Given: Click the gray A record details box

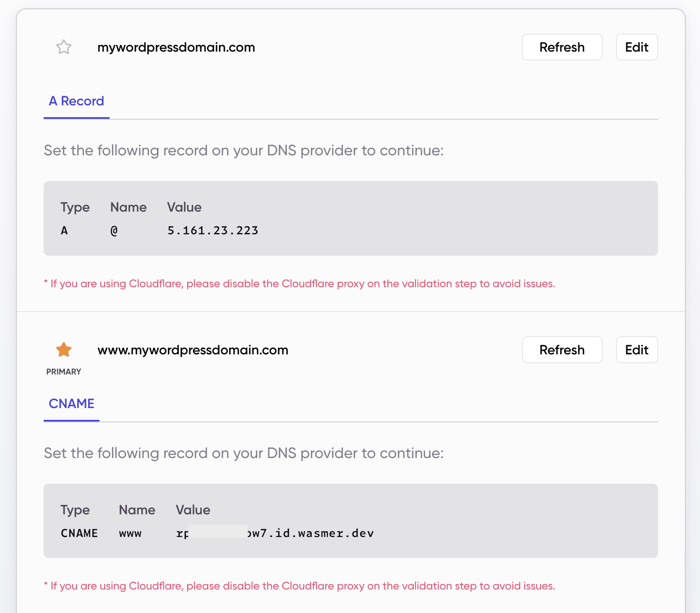Looking at the screenshot, I should point(351,218).
